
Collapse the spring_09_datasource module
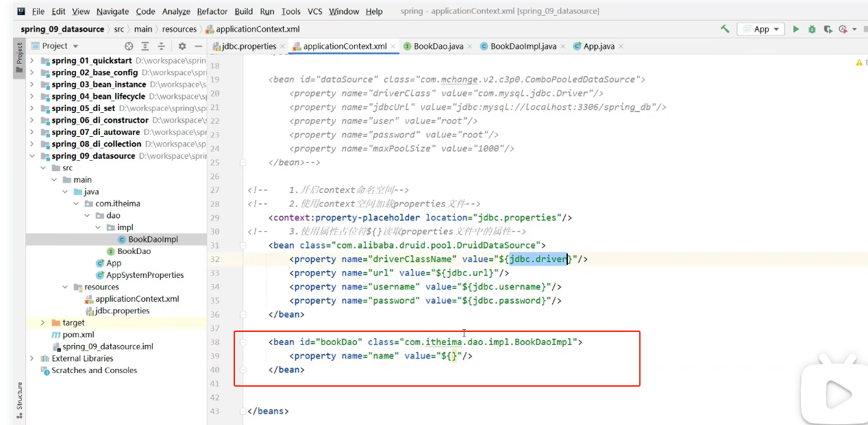point(32,156)
